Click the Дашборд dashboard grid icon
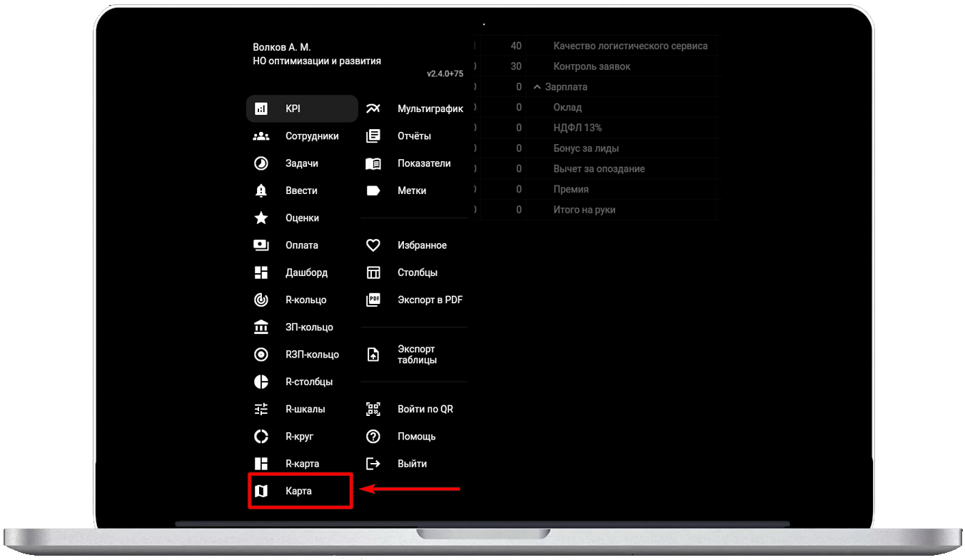This screenshot has height=560, width=965. (x=261, y=273)
